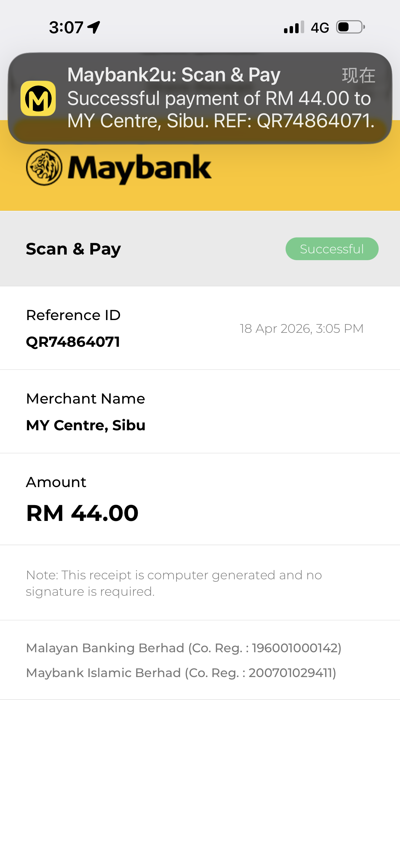Tap the Maybank Islamic Berhad registration line
Image resolution: width=400 pixels, height=868 pixels.
(x=181, y=673)
